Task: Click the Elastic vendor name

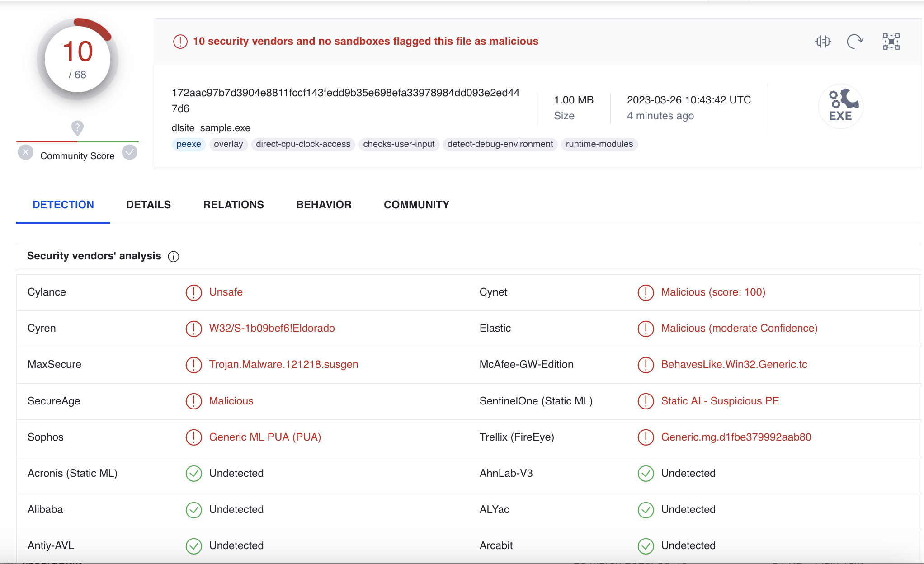Action: pyautogui.click(x=495, y=329)
